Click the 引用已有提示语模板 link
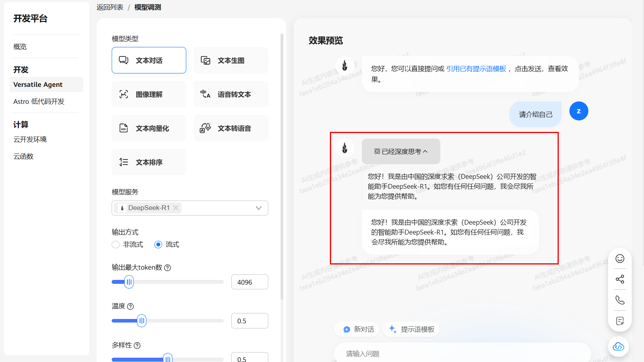This screenshot has height=362, width=644. [x=476, y=69]
